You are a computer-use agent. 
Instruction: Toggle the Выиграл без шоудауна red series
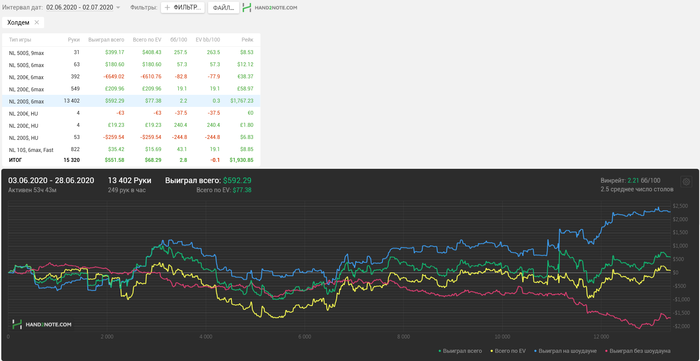point(638,351)
